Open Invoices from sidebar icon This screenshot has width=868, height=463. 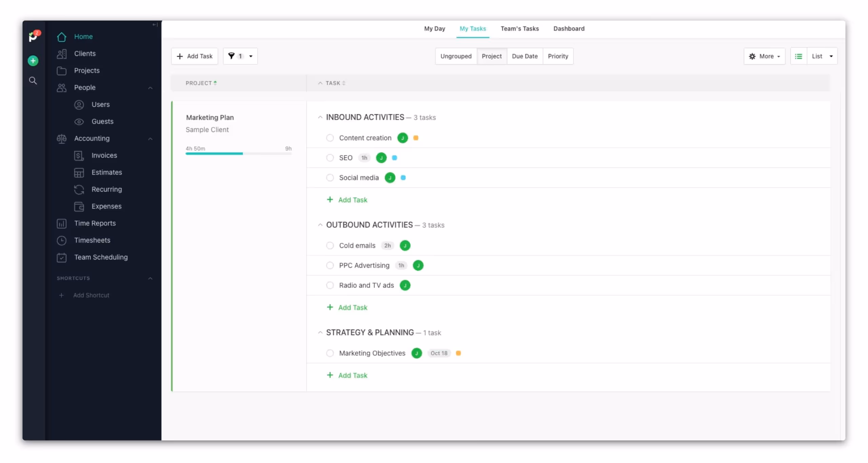coord(79,156)
